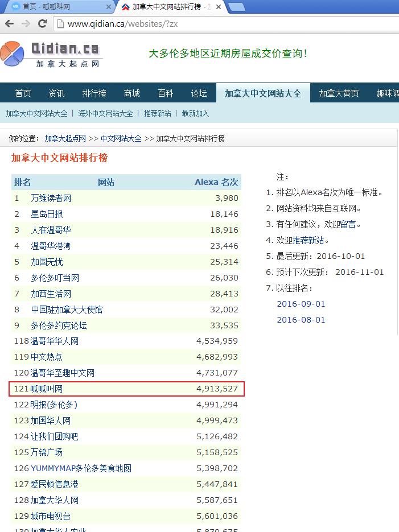Click the 网站 column header

tap(106, 182)
